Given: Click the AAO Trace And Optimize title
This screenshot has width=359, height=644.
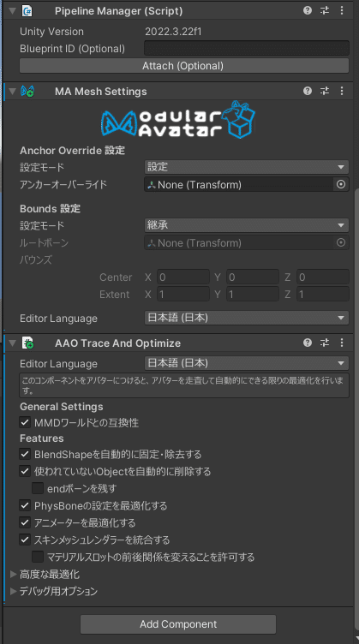Looking at the screenshot, I should (117, 343).
